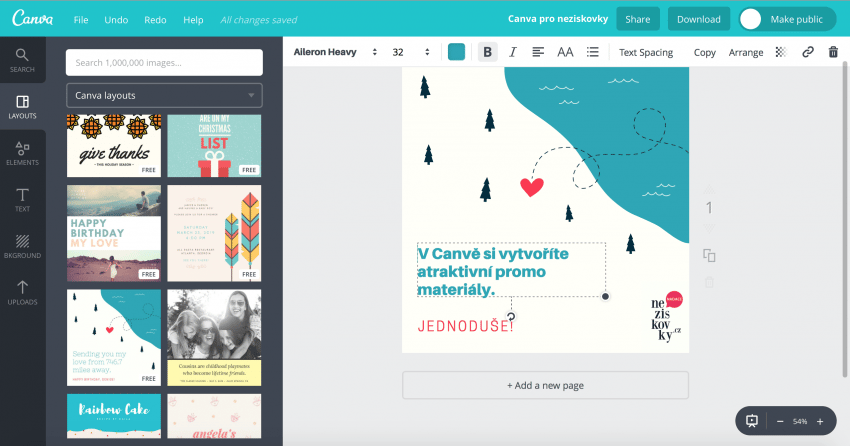Delete the selected element with trash icon
The width and height of the screenshot is (850, 446).
833,52
